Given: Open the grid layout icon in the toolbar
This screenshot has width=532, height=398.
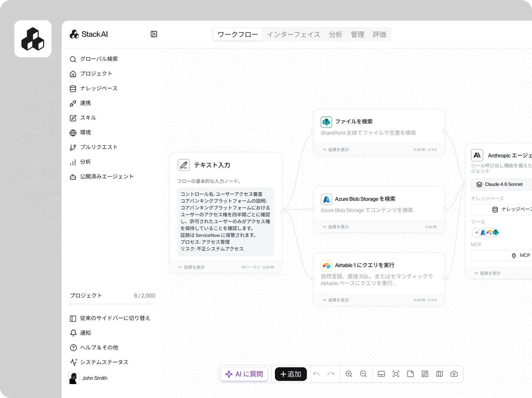Looking at the screenshot, I should click(x=425, y=374).
